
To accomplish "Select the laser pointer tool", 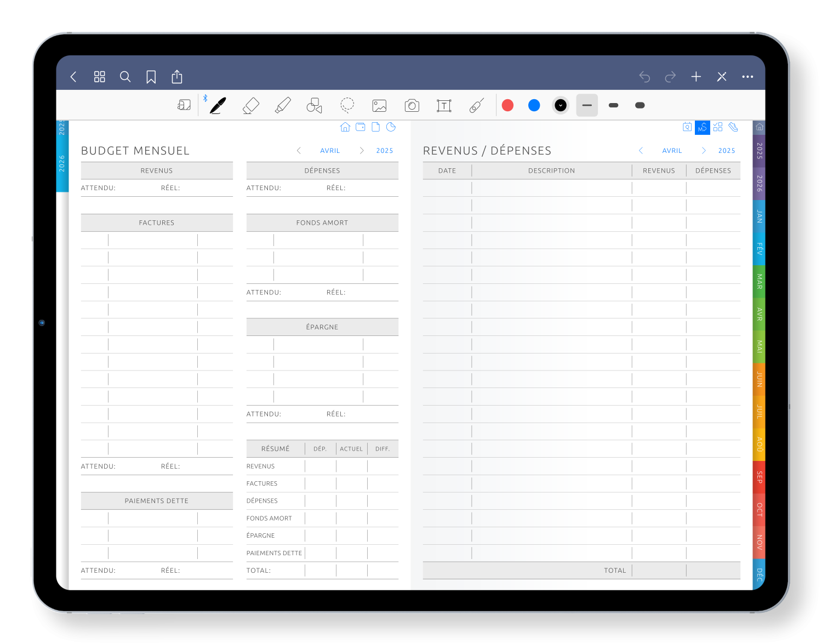I will tap(476, 106).
